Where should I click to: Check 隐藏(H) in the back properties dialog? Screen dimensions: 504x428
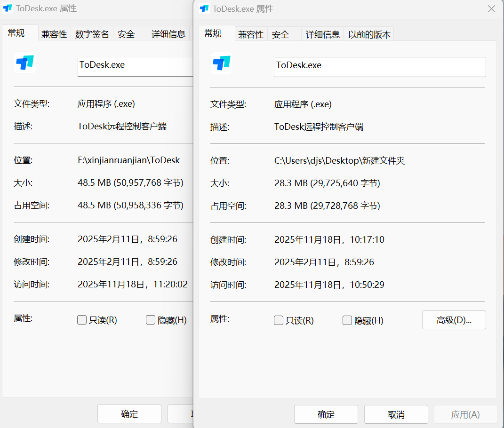(150, 320)
